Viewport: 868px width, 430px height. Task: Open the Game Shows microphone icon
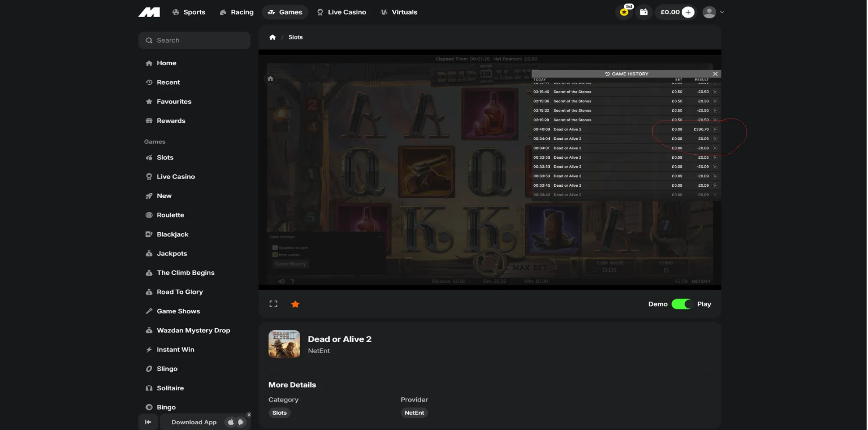click(149, 311)
